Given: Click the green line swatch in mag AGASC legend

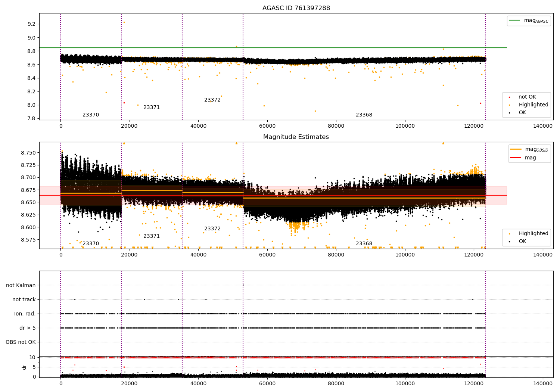Looking at the screenshot, I should [515, 21].
